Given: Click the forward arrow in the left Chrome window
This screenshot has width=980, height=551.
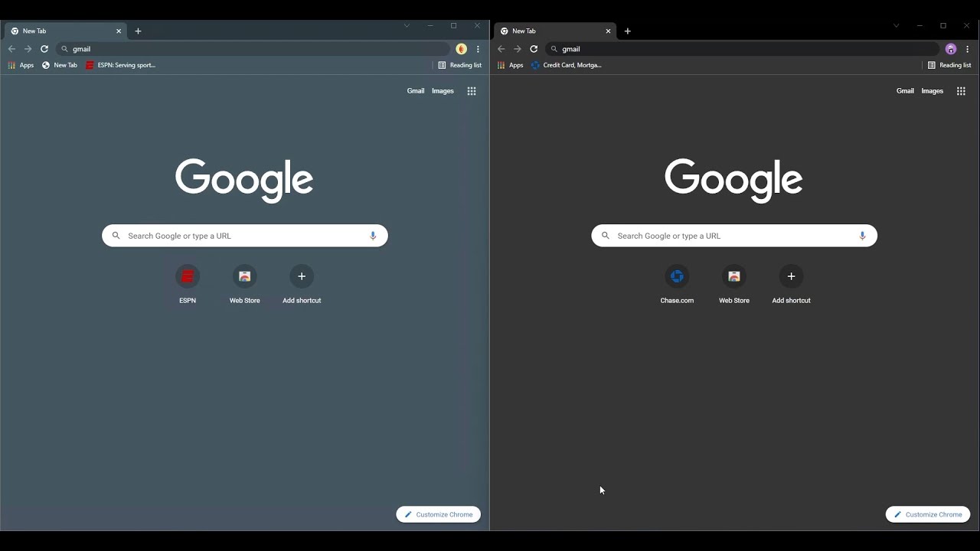Looking at the screenshot, I should 28,49.
